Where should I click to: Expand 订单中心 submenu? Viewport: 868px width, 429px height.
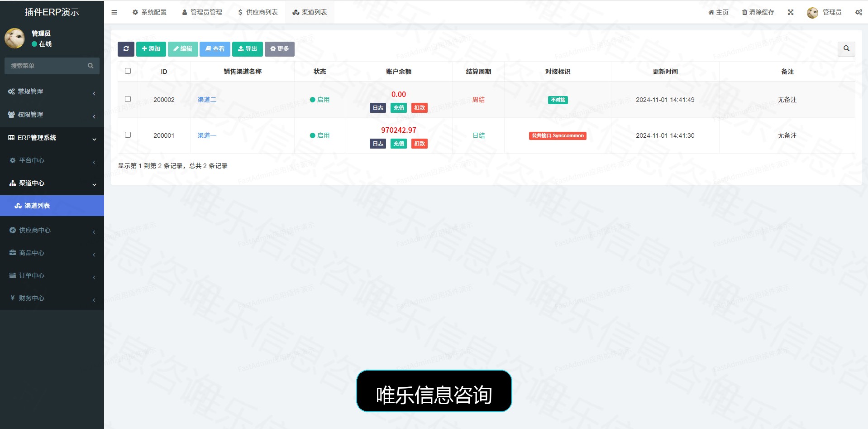(52, 275)
